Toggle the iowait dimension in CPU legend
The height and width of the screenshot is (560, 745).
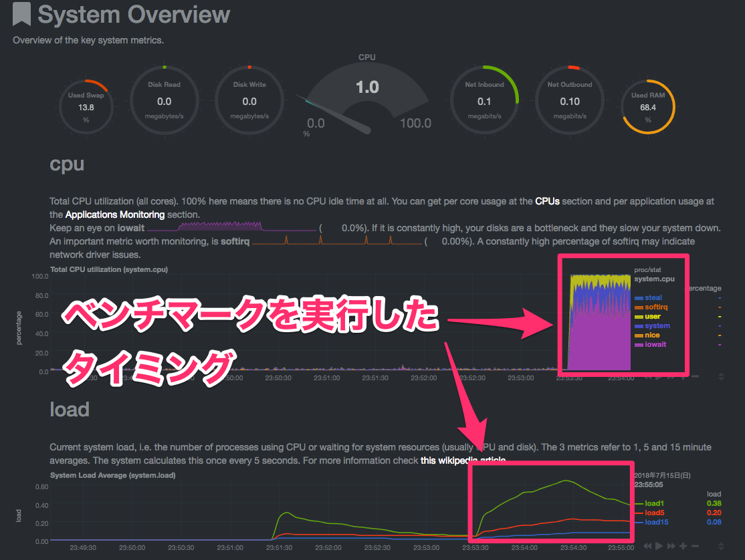click(655, 345)
